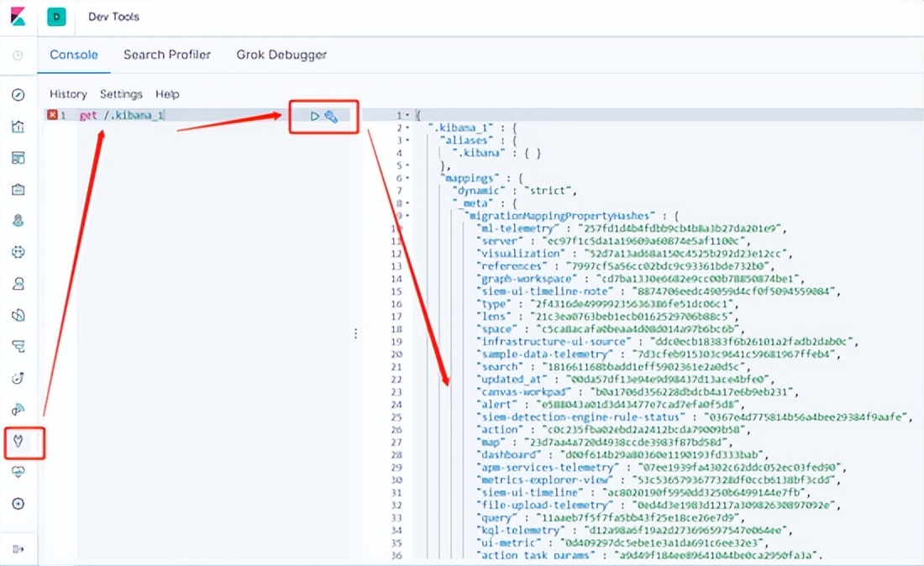Open Machine Learning icon in sidebar
The image size is (924, 566).
pos(18,252)
